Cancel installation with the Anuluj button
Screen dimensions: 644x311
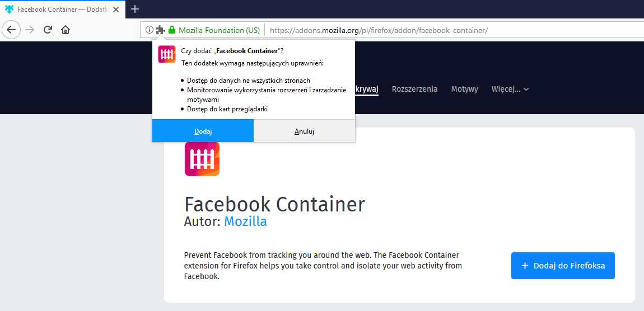[304, 131]
